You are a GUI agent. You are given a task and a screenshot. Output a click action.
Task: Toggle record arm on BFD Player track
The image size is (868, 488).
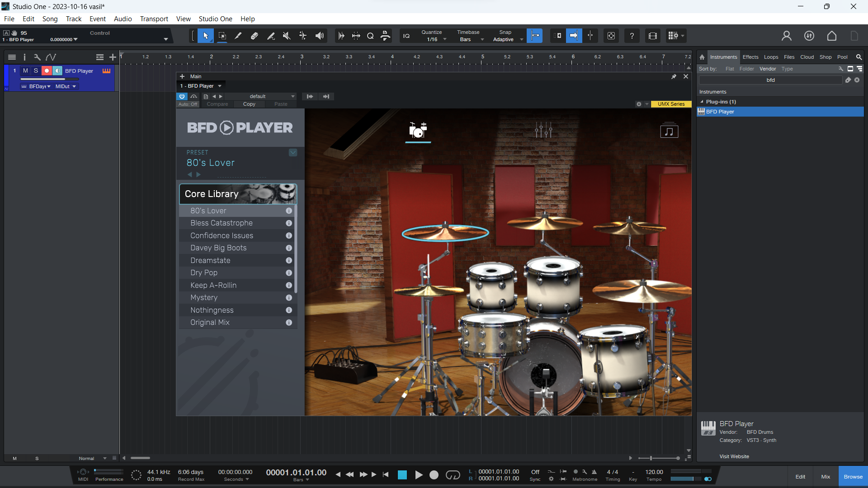tap(47, 70)
